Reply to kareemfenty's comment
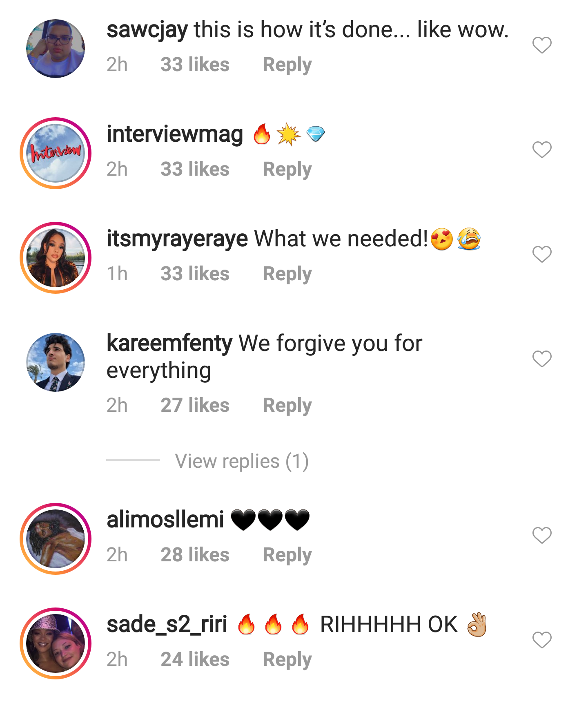The width and height of the screenshot is (588, 708). (287, 405)
